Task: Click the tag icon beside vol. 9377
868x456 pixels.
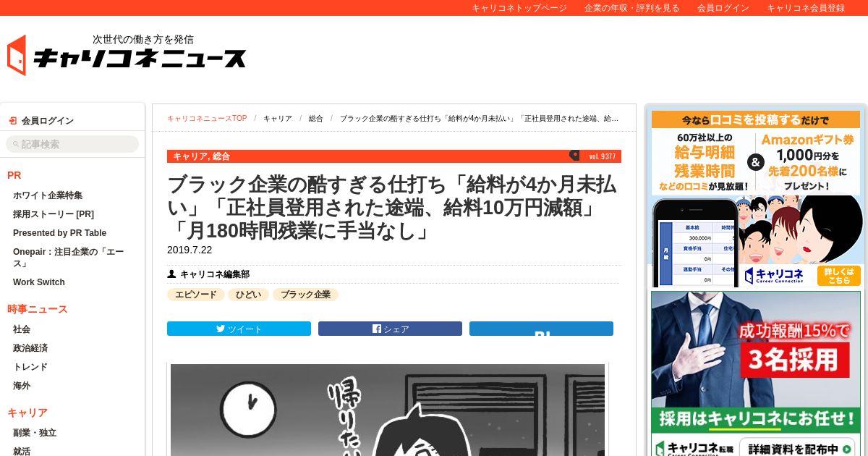Action: [x=574, y=155]
